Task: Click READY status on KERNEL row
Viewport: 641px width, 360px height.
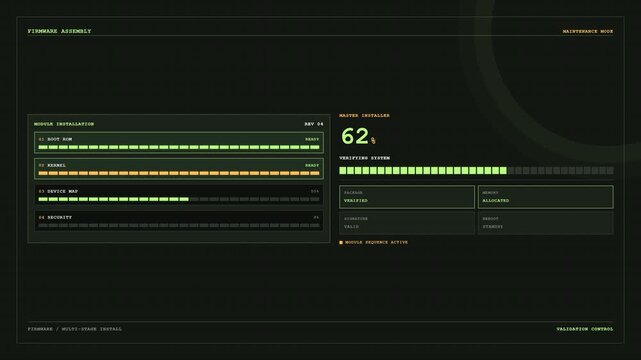Action: pos(312,165)
